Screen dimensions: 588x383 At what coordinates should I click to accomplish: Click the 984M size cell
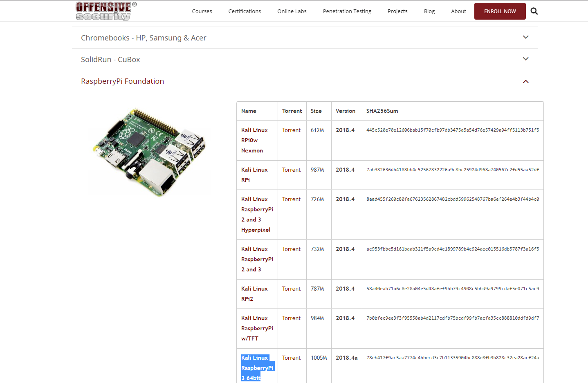(x=317, y=318)
